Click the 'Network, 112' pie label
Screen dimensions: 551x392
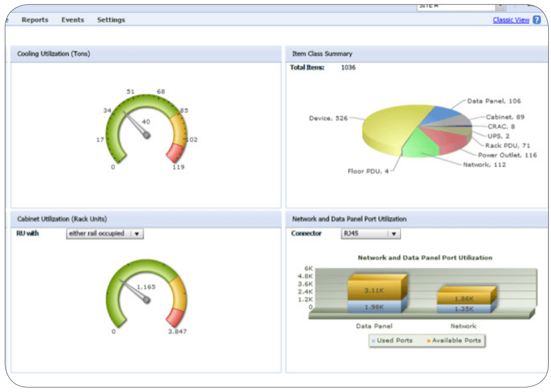click(484, 164)
